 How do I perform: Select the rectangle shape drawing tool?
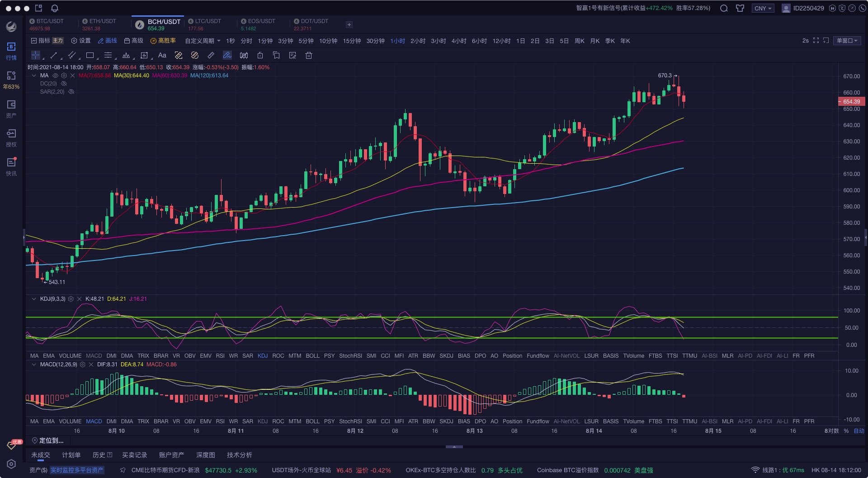click(90, 55)
